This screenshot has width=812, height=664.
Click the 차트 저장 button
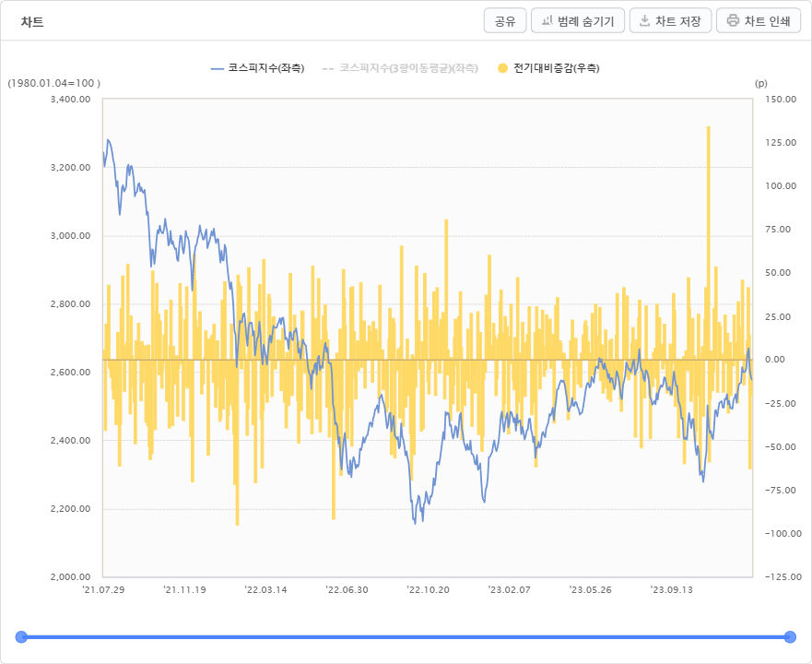pyautogui.click(x=671, y=20)
